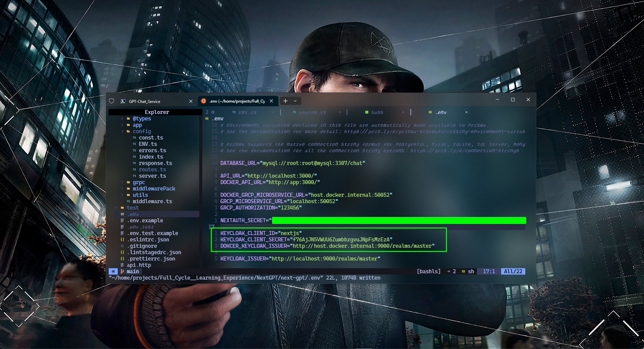Open .lintstagedrc.json in the explorer
644x349 pixels.
point(154,252)
